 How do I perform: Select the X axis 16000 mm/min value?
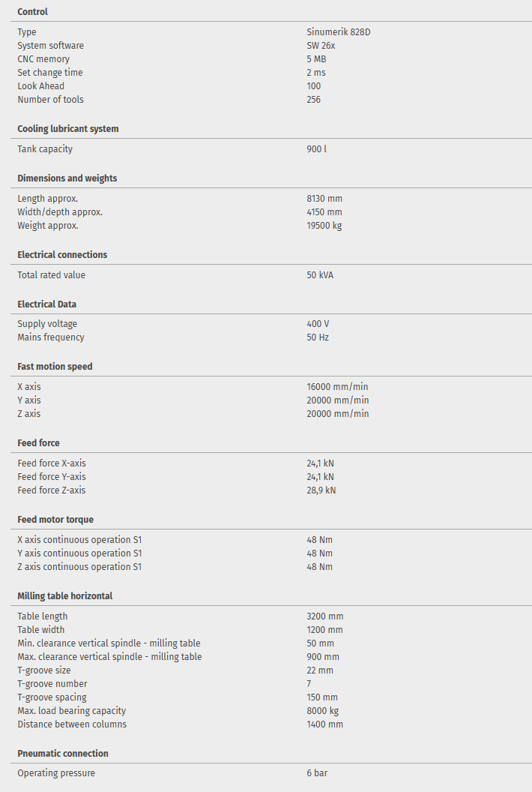pos(337,387)
